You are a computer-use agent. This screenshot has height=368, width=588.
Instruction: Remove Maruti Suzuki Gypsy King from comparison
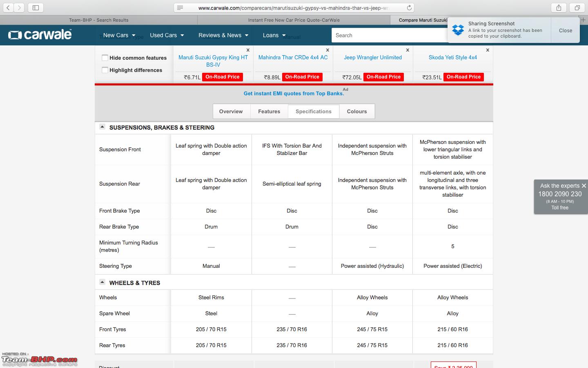[248, 50]
